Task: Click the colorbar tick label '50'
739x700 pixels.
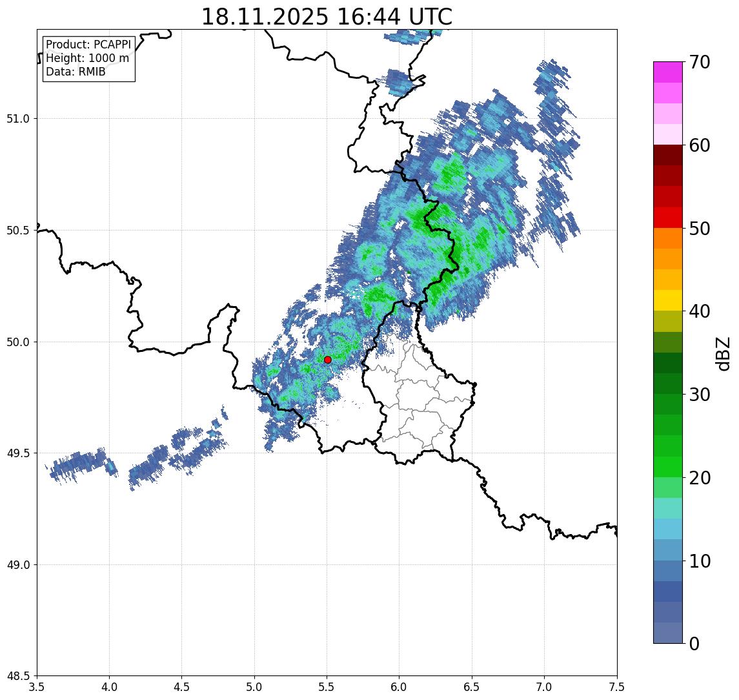Action: click(700, 229)
